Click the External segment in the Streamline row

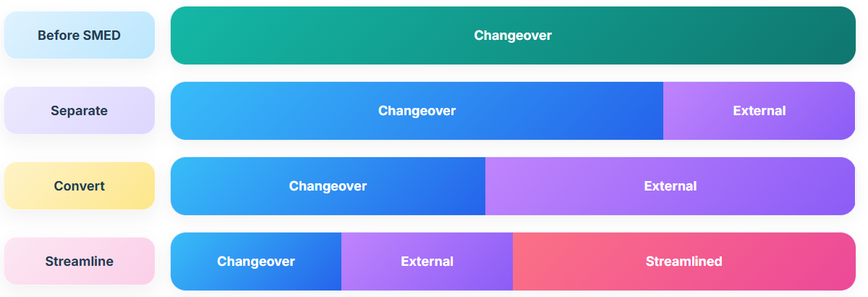(x=427, y=262)
